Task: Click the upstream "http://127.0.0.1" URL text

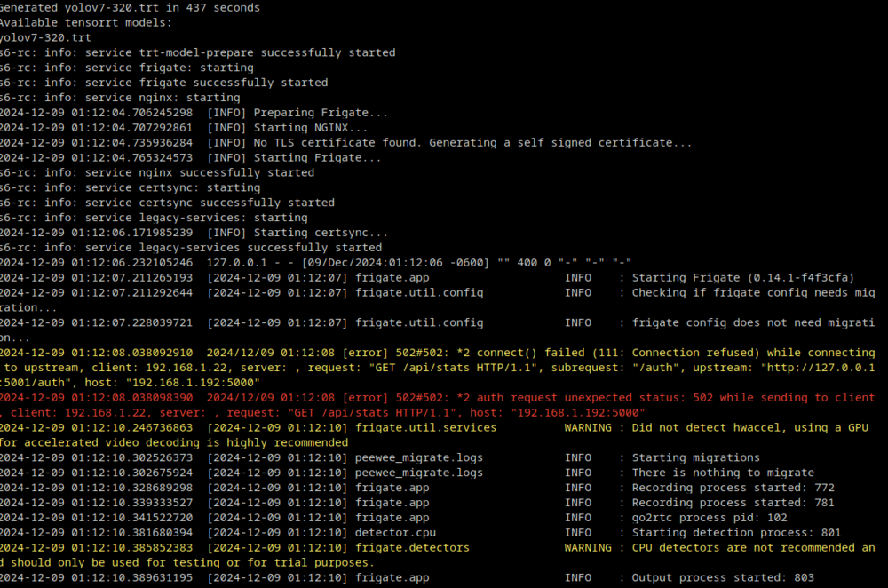Action: coord(818,368)
